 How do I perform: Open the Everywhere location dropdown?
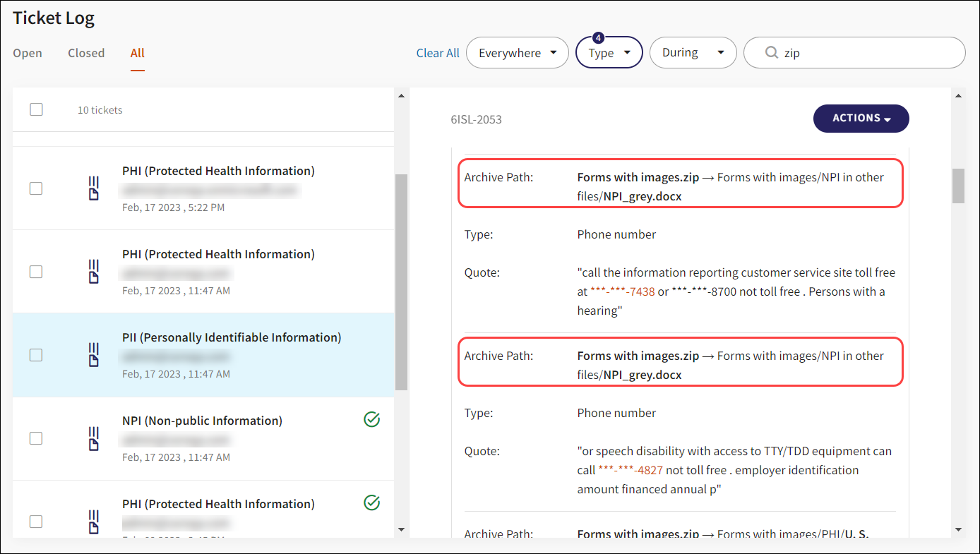(517, 53)
